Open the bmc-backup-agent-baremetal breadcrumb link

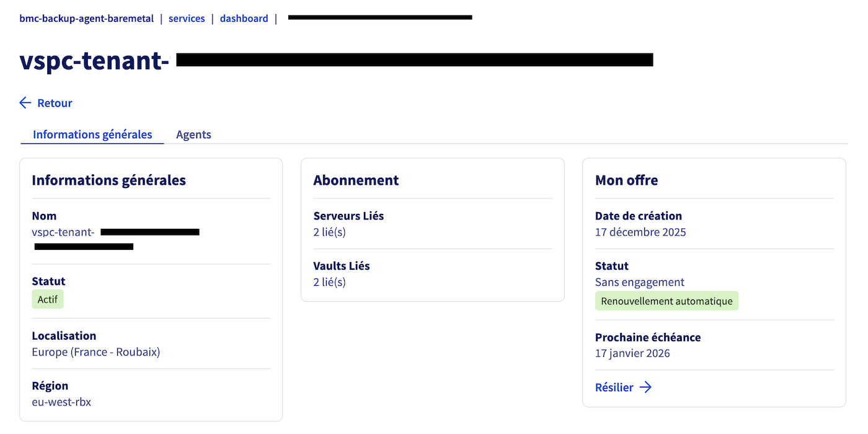[x=86, y=19]
